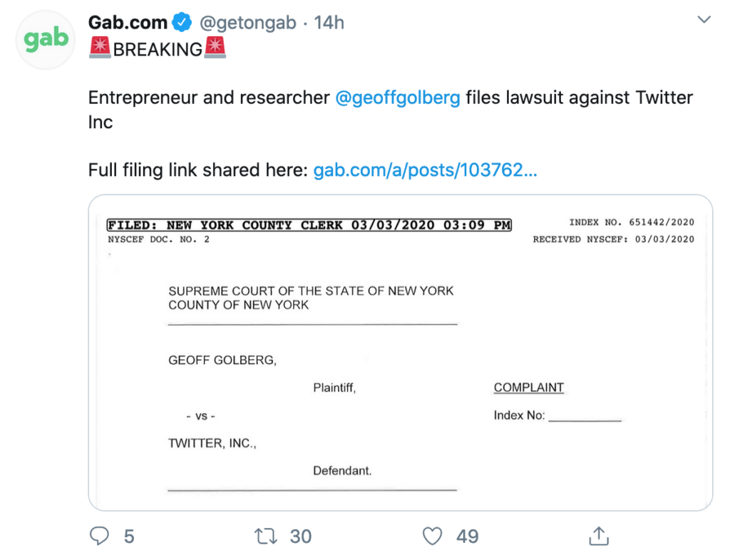
Task: Open the @getongab profile handle
Action: click(x=248, y=21)
